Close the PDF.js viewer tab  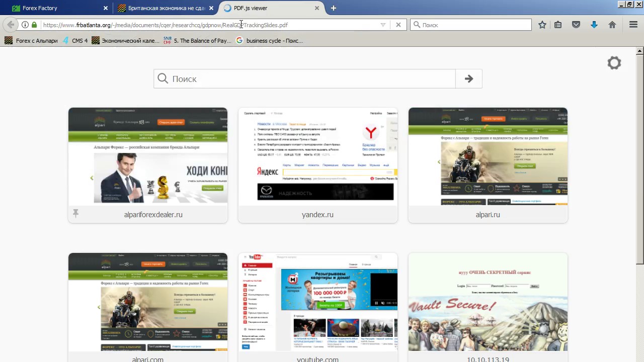317,8
